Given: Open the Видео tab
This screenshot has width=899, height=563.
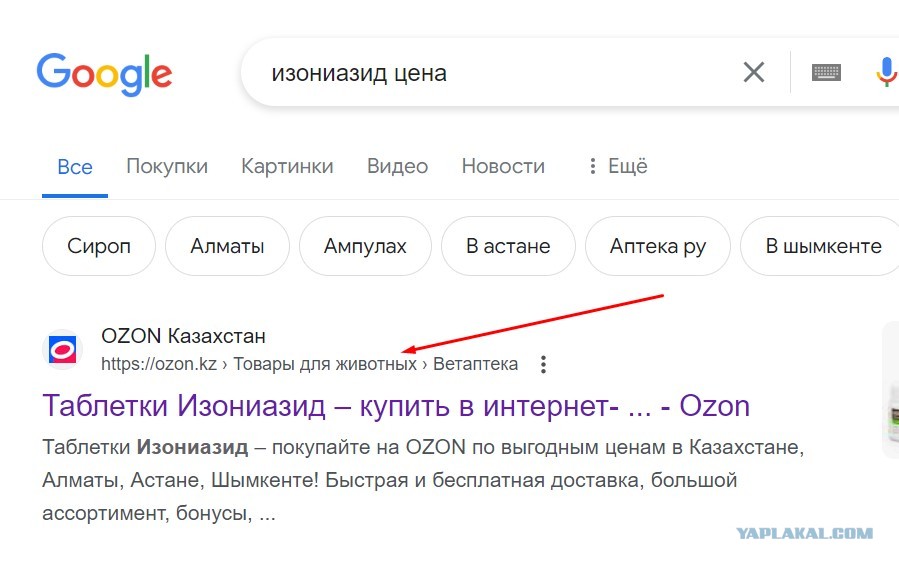Looking at the screenshot, I should [x=397, y=166].
